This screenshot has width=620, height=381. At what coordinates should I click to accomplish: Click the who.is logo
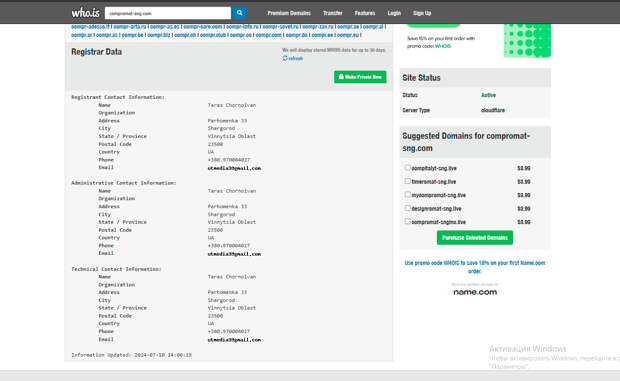85,13
